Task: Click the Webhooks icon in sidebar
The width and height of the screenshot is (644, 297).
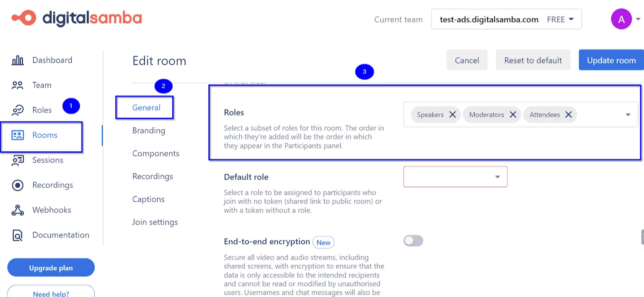Action: (17, 210)
